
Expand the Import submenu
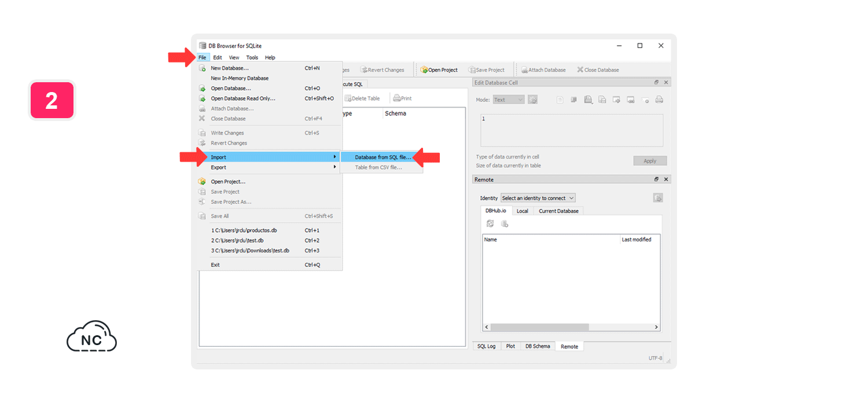coord(270,157)
